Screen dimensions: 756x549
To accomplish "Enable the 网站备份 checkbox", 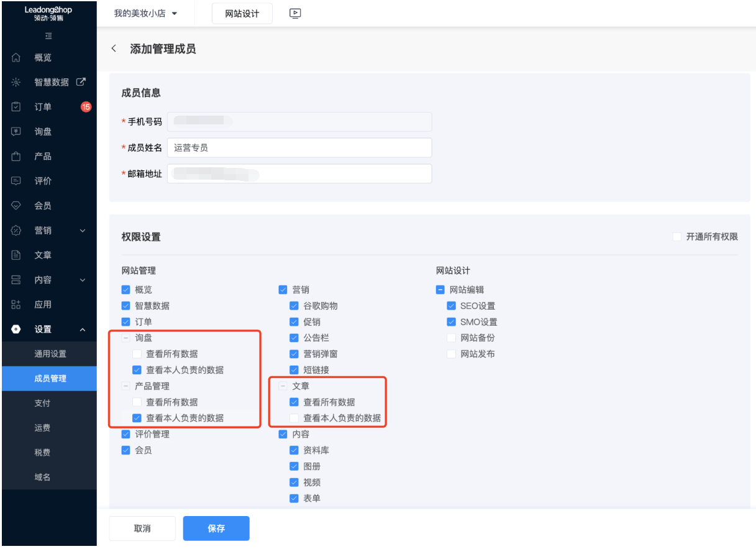I will 450,338.
